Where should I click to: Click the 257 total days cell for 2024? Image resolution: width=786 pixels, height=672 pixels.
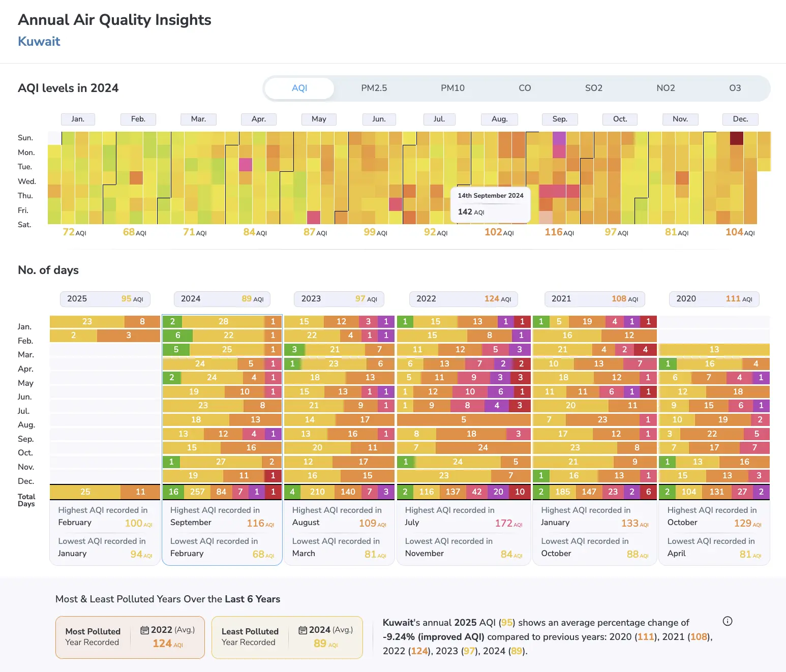pos(197,492)
